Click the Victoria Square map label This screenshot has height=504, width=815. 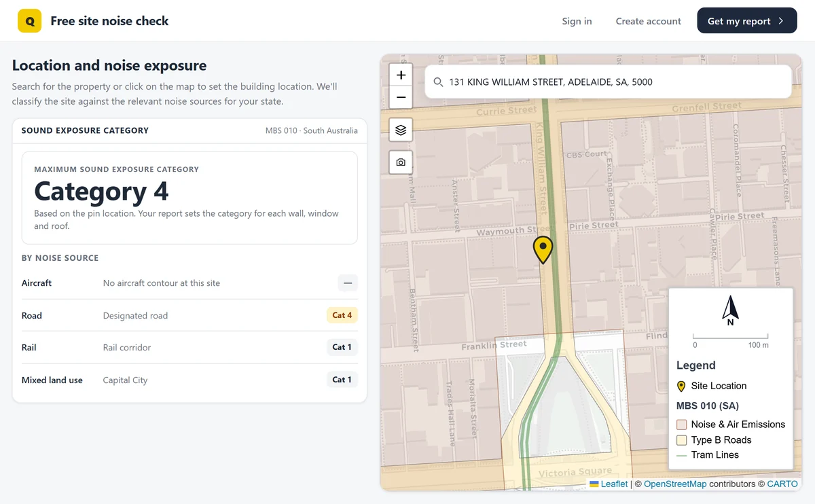pos(575,472)
